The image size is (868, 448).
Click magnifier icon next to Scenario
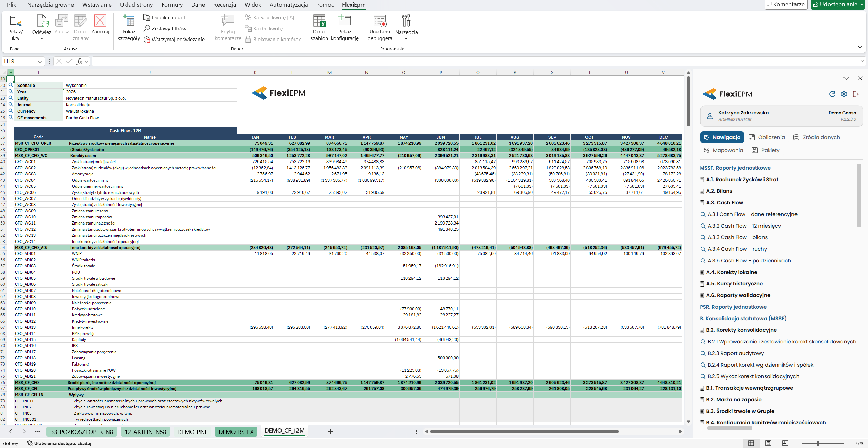point(11,85)
